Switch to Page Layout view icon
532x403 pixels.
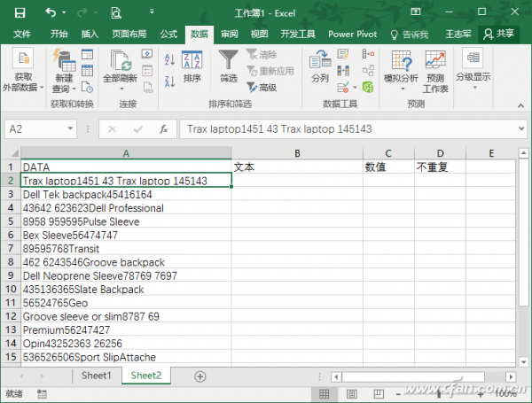click(351, 394)
